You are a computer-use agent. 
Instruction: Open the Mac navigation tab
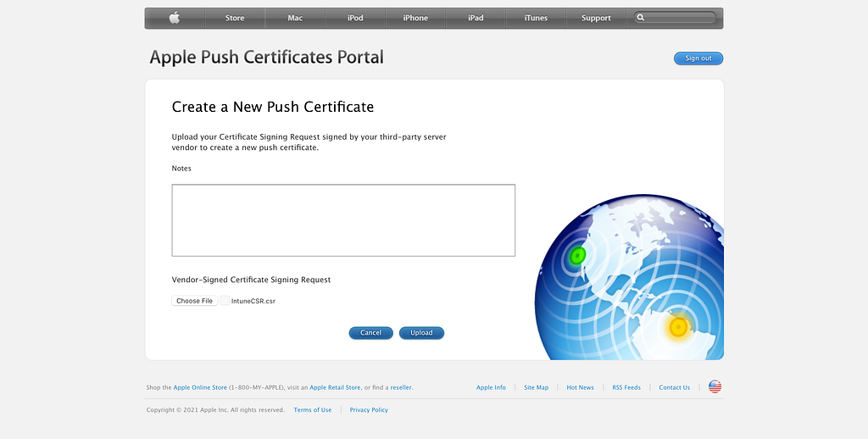(x=295, y=18)
